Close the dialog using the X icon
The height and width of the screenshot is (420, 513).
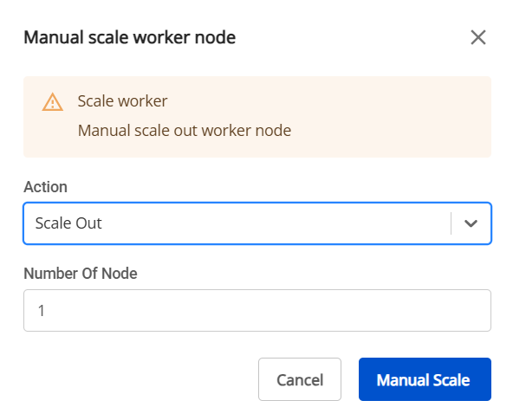tap(478, 37)
